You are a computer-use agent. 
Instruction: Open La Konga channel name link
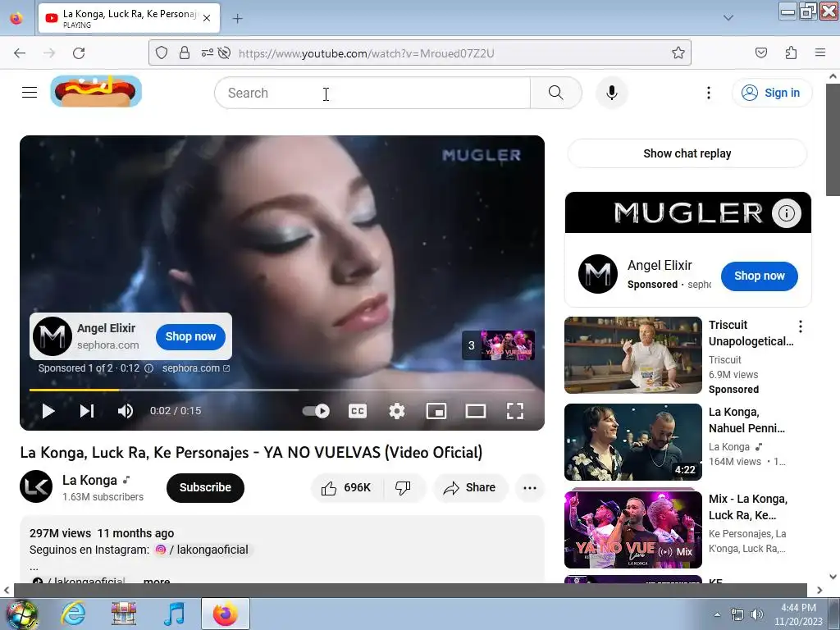coord(89,480)
